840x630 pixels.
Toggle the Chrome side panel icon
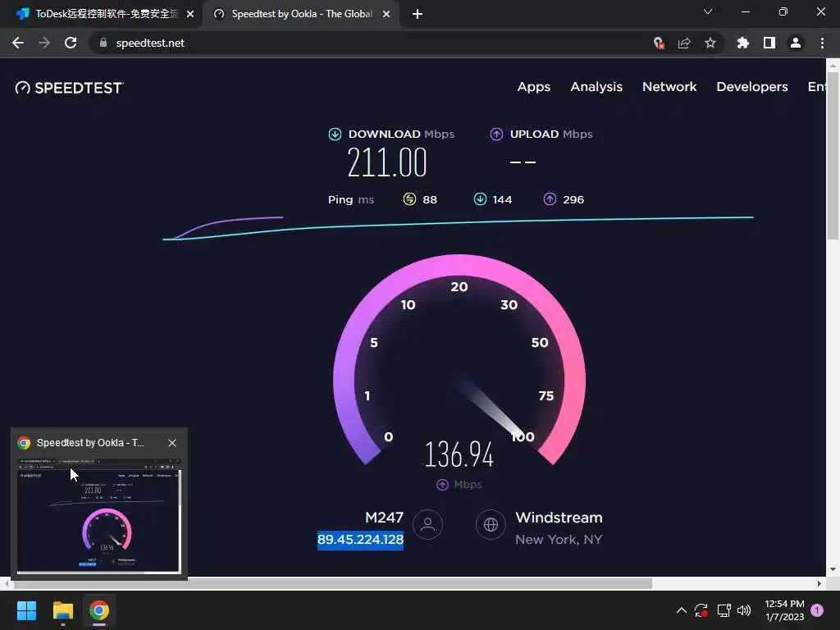click(769, 43)
